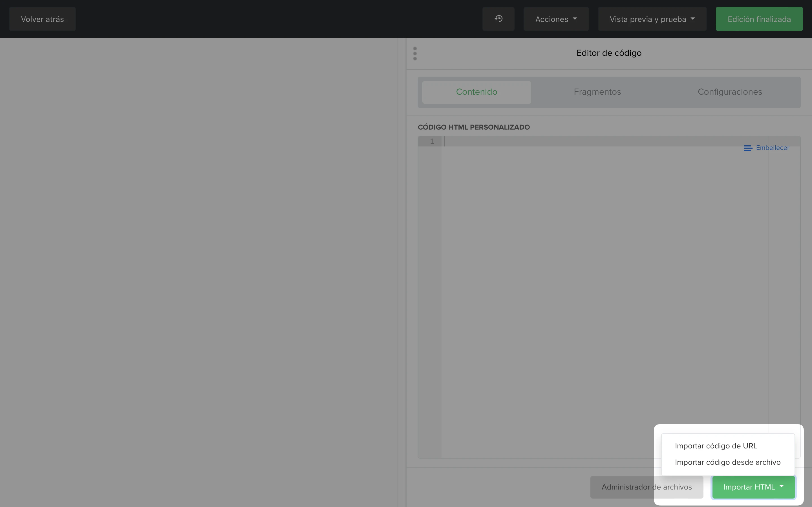The image size is (812, 507).
Task: Switch to the Fragmentos tab
Action: 597,92
